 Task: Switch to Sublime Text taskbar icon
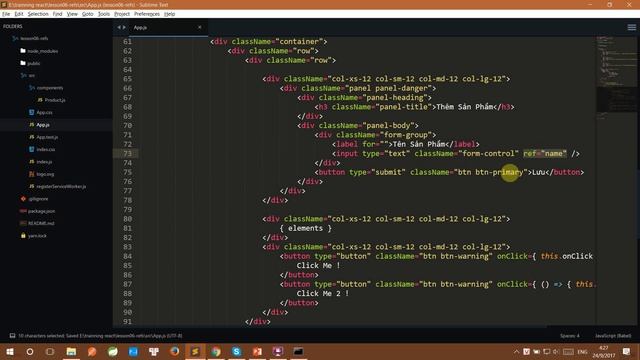pyautogui.click(x=195, y=351)
